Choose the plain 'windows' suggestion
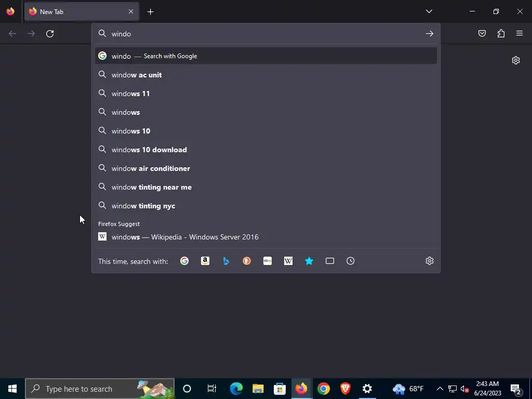The height and width of the screenshot is (399, 532). (266, 112)
